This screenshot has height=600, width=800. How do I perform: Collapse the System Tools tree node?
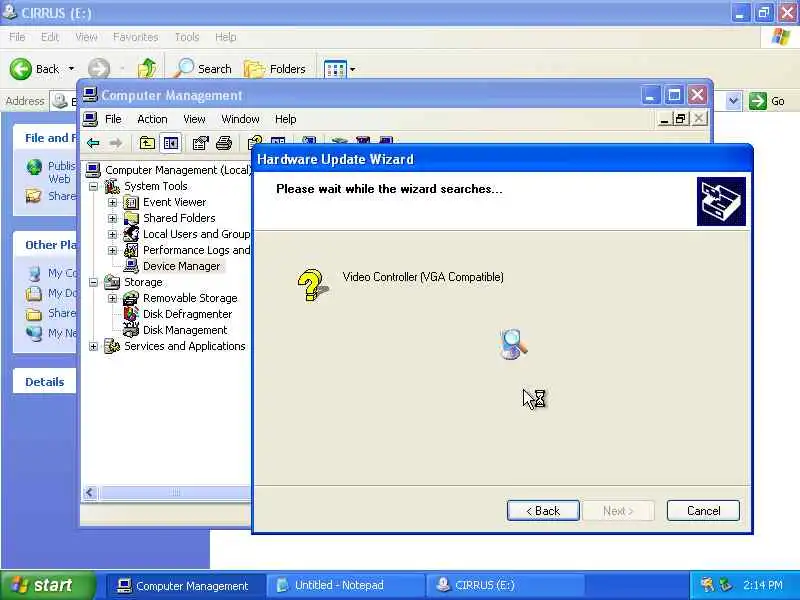pos(93,187)
